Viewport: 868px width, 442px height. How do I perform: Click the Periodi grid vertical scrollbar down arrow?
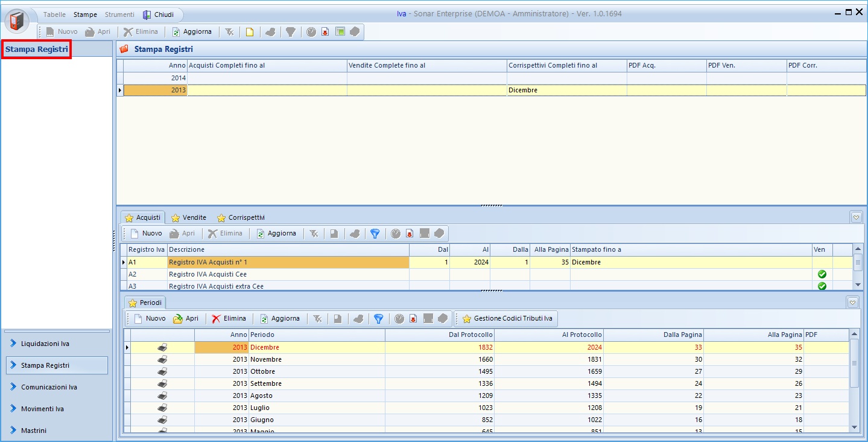click(x=854, y=427)
